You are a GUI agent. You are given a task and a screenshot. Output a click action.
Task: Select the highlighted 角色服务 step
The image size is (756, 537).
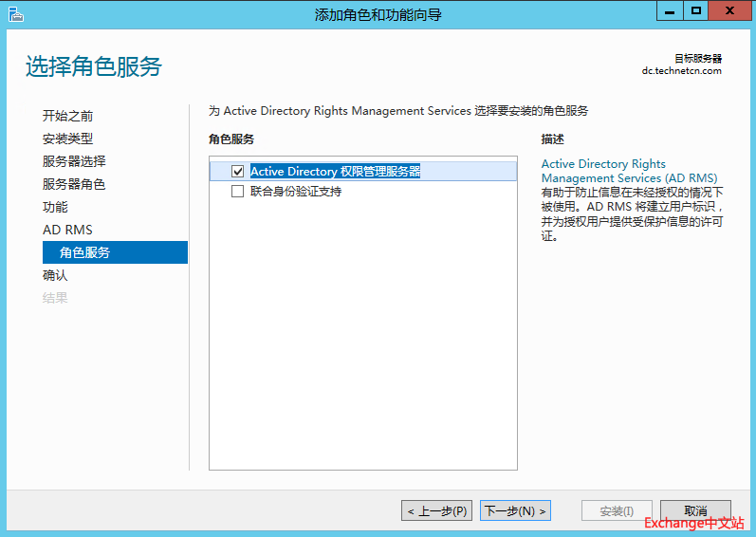tap(84, 252)
